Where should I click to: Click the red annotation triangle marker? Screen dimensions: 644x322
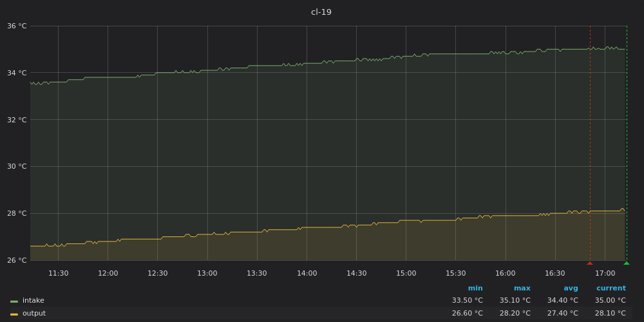coord(589,263)
